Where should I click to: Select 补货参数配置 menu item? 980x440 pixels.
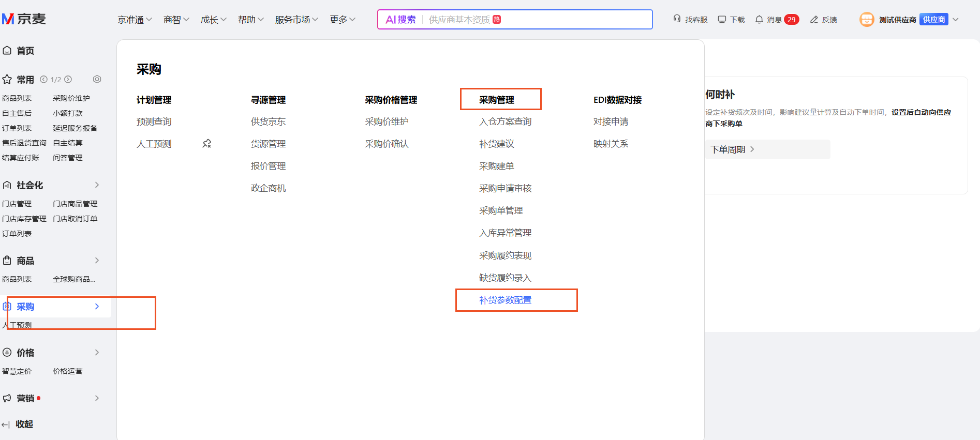(x=505, y=300)
